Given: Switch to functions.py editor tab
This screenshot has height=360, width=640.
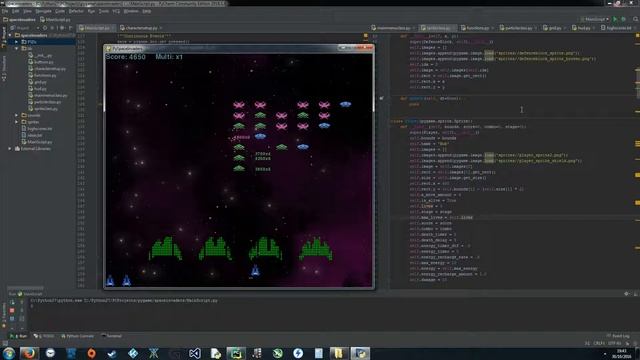Looking at the screenshot, I should (x=478, y=28).
